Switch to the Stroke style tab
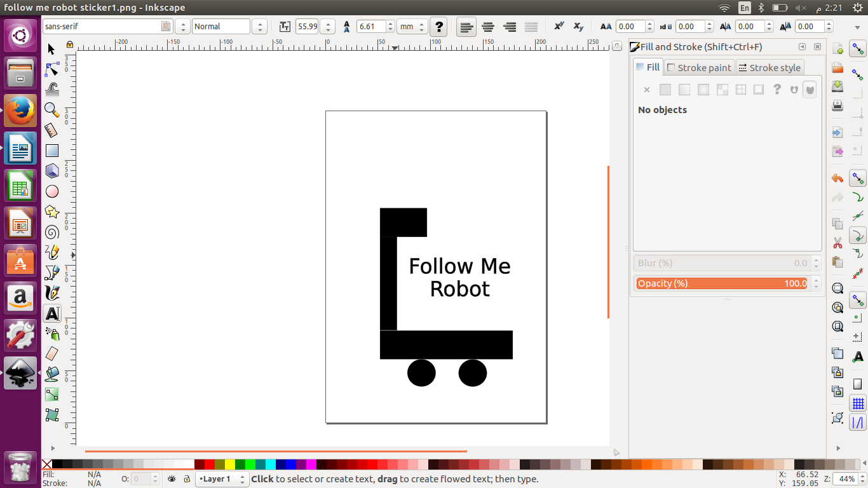The width and height of the screenshot is (868, 488). [x=770, y=68]
